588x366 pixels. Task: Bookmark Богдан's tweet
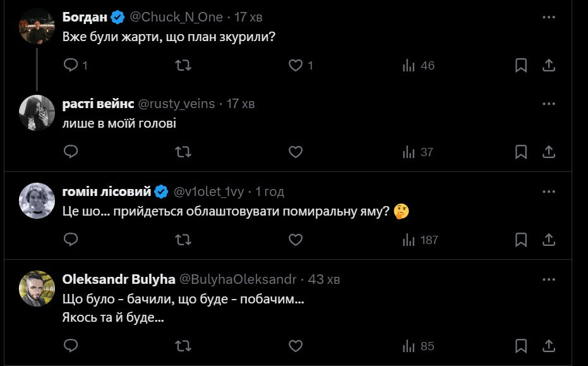coord(521,65)
